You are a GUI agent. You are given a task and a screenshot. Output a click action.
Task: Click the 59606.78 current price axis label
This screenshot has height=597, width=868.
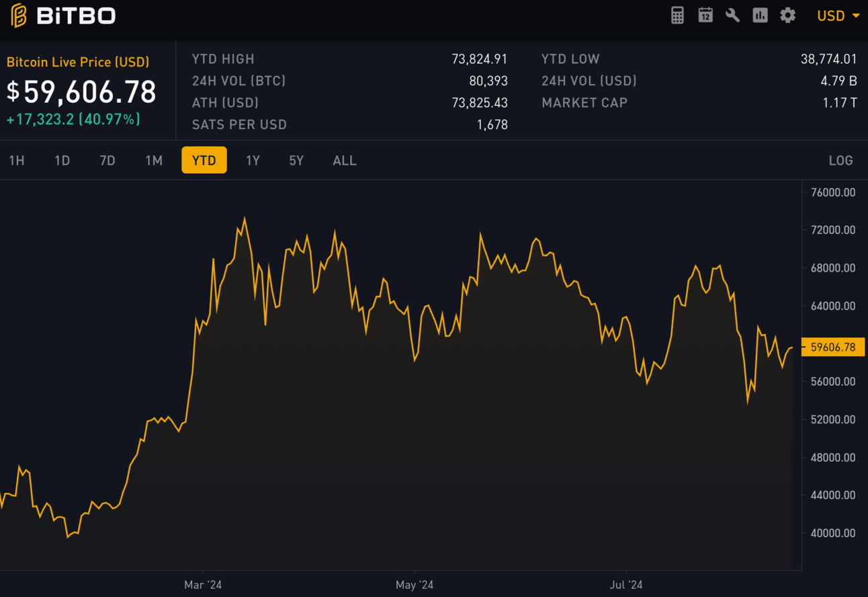833,348
